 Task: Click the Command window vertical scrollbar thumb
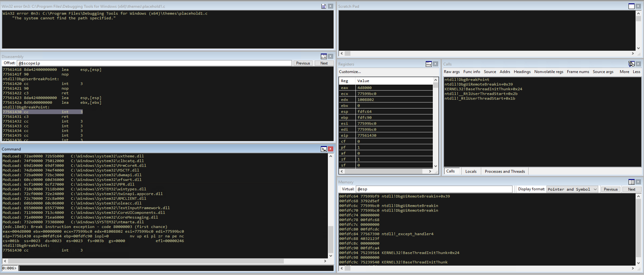click(x=331, y=239)
